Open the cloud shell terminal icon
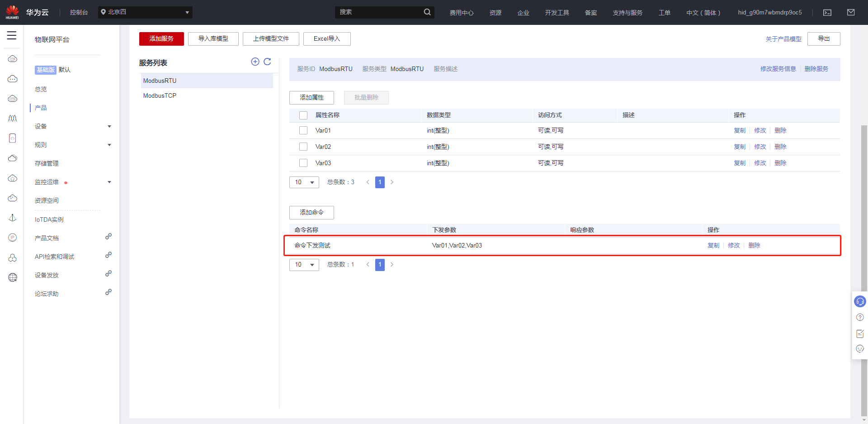868x424 pixels. coord(827,13)
